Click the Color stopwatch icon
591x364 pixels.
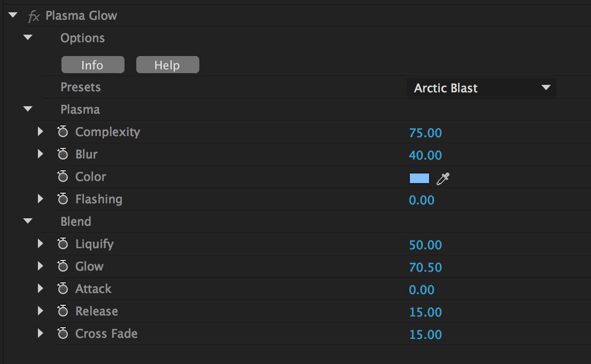[63, 177]
